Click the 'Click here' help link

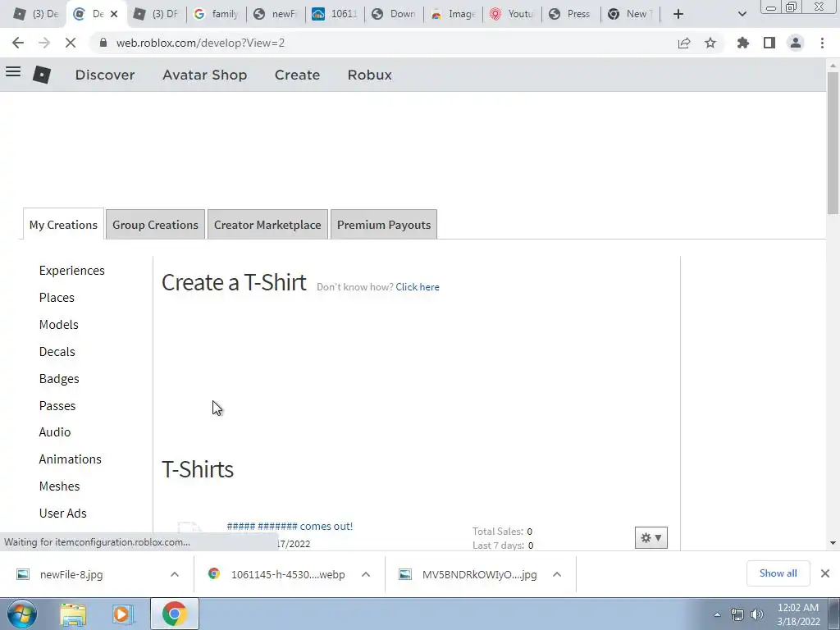[x=418, y=287]
